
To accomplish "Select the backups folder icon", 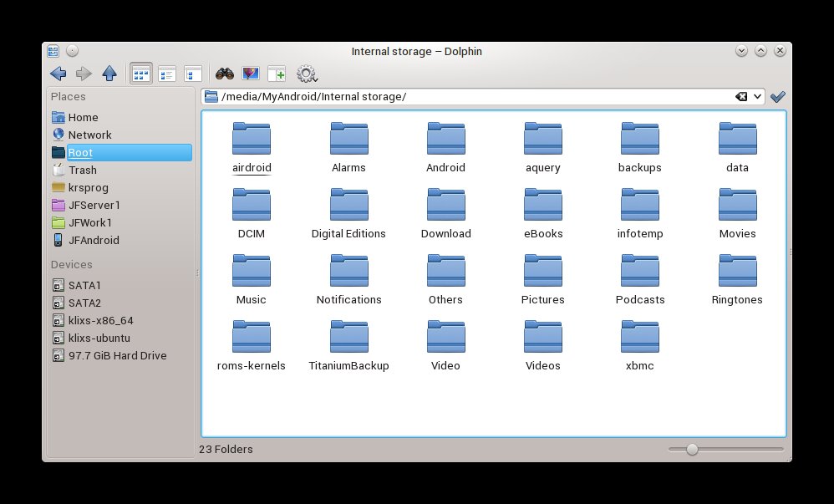I will pyautogui.click(x=640, y=139).
